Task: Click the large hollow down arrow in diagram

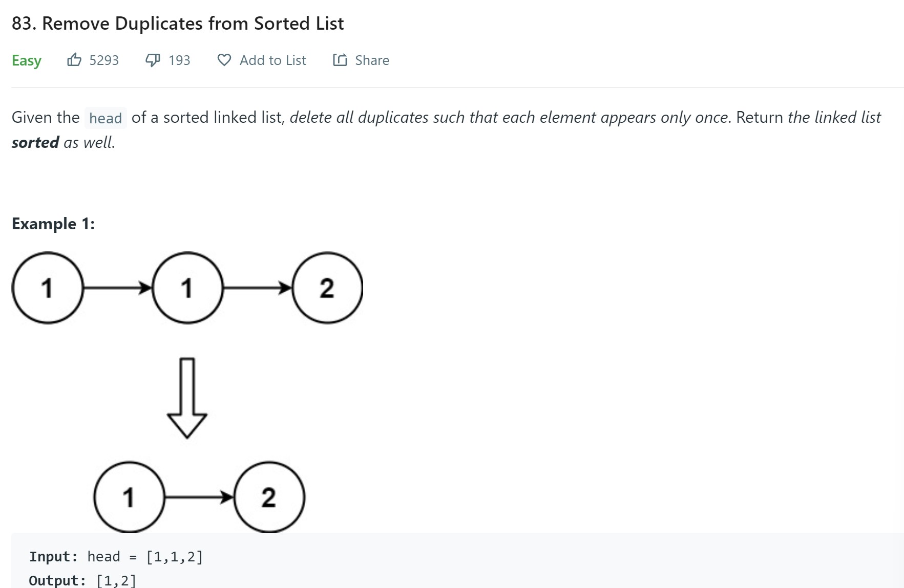Action: click(x=187, y=398)
